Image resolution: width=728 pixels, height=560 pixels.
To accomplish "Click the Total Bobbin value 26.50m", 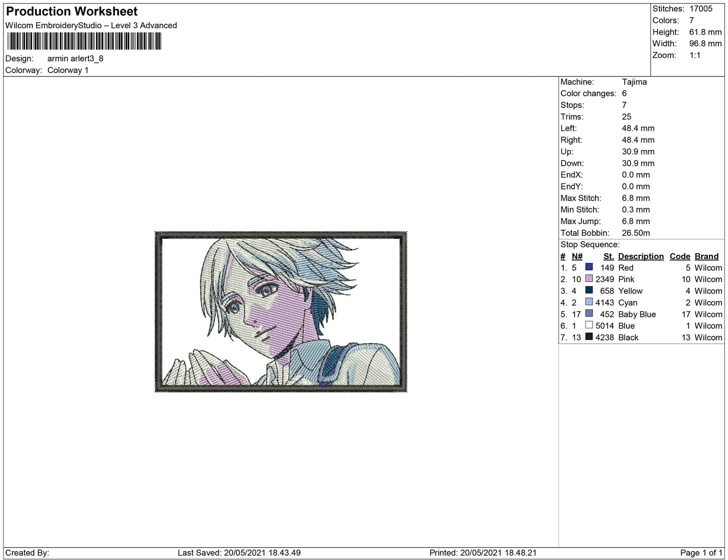I will coord(636,233).
